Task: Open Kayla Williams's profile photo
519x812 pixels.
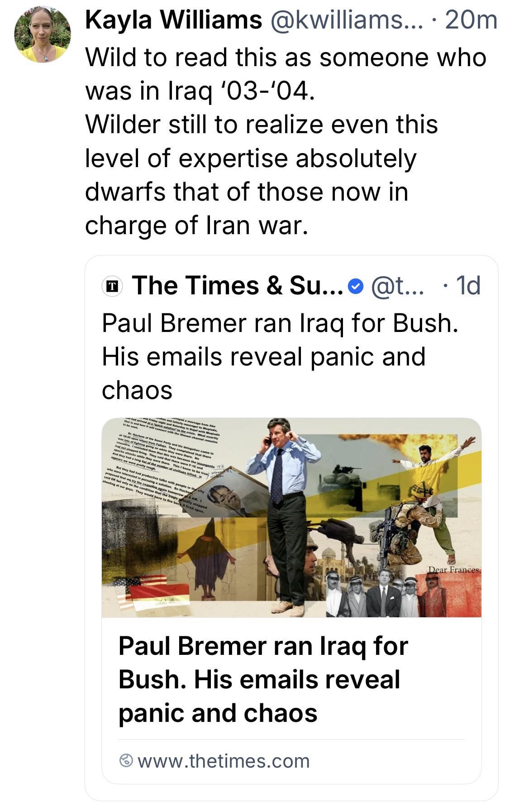Action: tap(43, 35)
